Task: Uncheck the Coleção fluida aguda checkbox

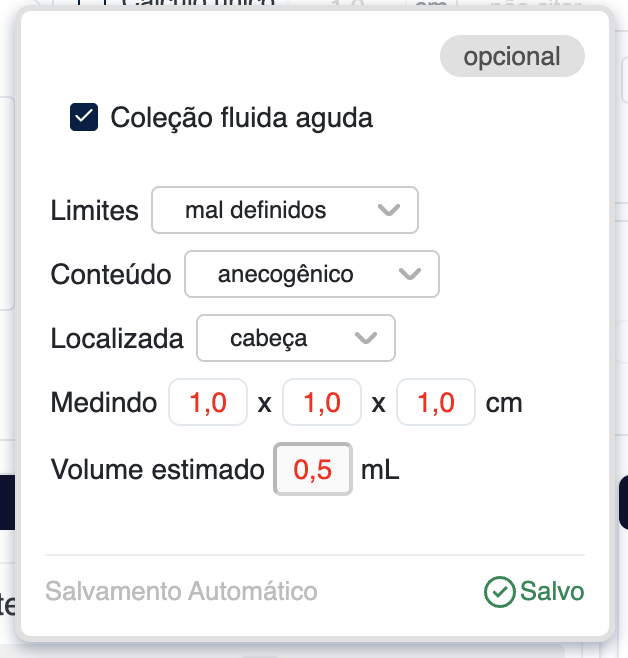Action: click(84, 118)
